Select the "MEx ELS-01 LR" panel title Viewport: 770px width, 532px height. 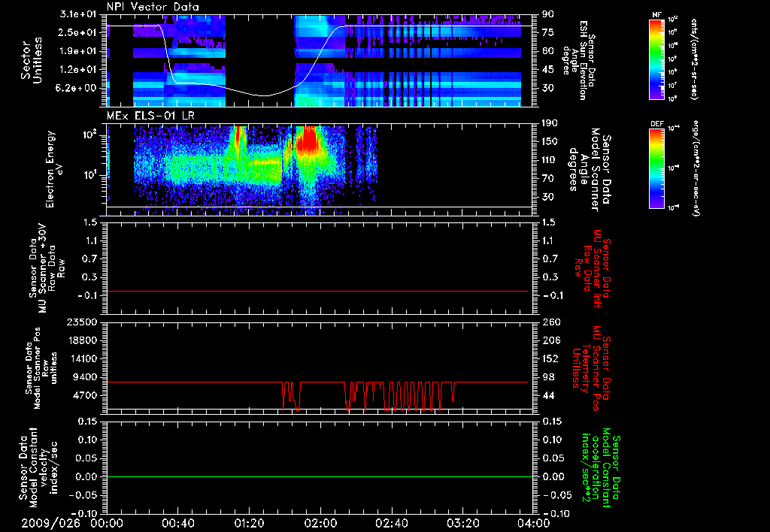pyautogui.click(x=150, y=116)
